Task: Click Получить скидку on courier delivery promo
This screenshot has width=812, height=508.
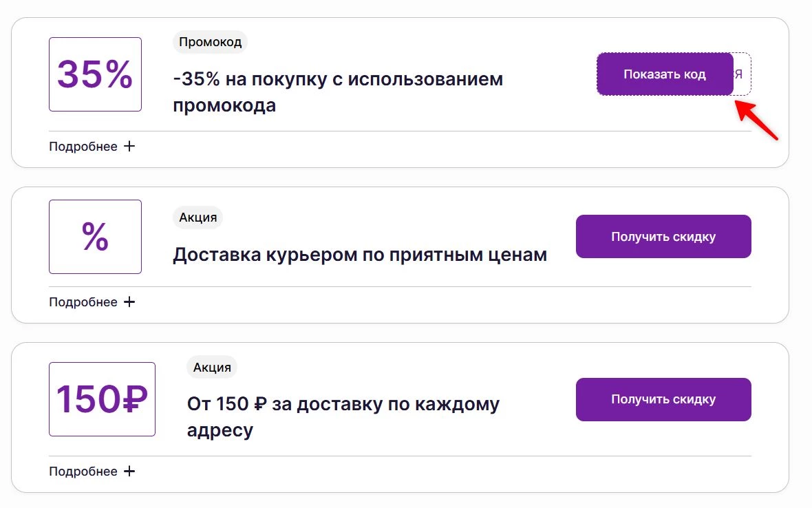Action: [x=663, y=236]
